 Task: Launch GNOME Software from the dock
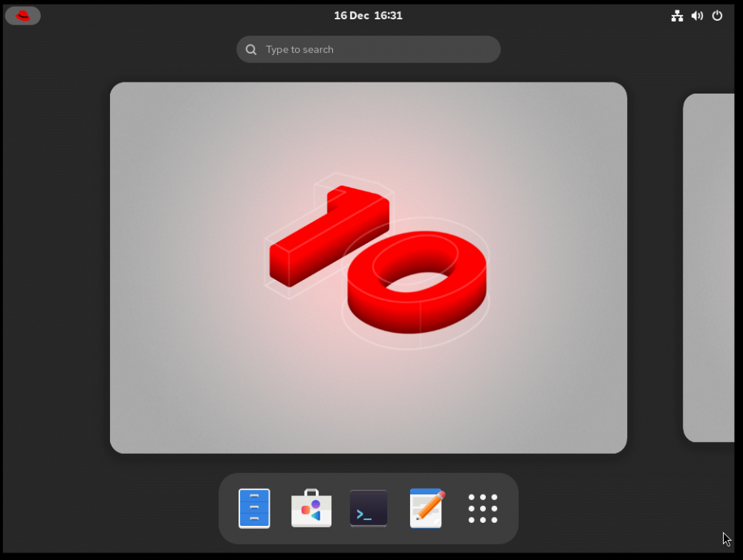tap(311, 508)
